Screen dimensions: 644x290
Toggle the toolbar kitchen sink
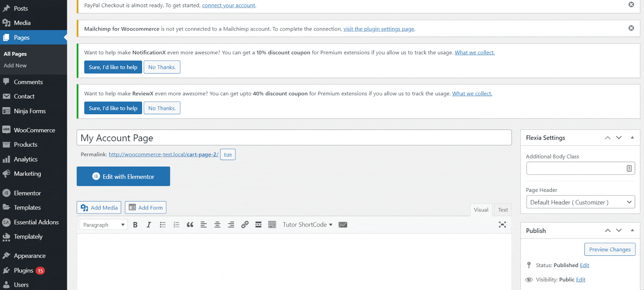pos(272,225)
